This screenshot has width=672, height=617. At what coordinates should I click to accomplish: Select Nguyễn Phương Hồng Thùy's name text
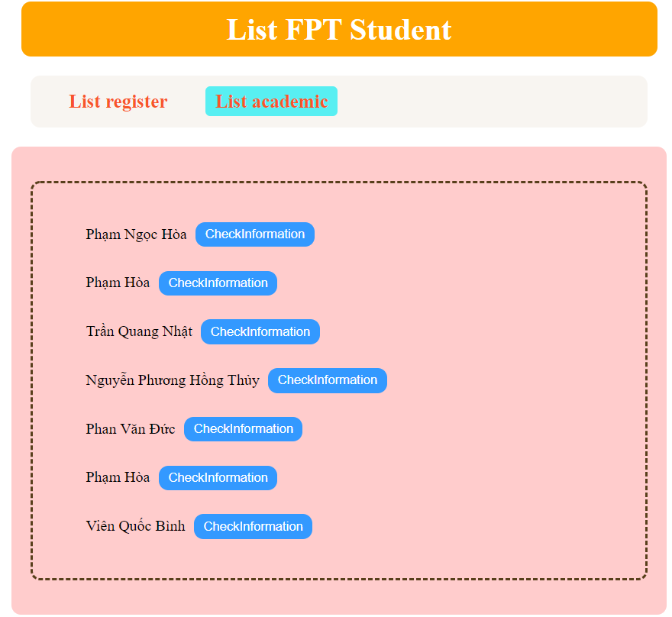click(x=173, y=380)
